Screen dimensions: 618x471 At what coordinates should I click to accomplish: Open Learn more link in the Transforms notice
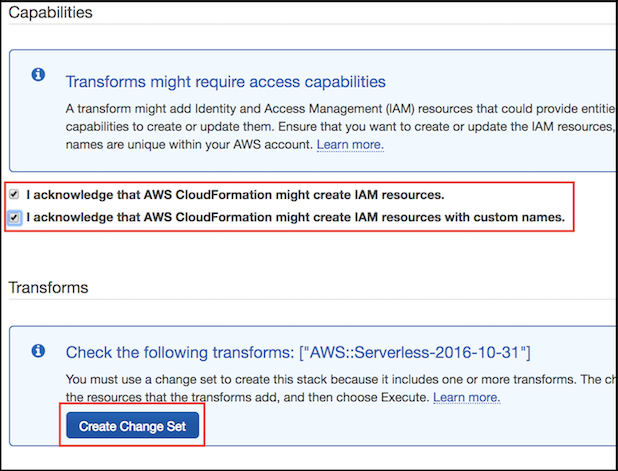(x=467, y=397)
